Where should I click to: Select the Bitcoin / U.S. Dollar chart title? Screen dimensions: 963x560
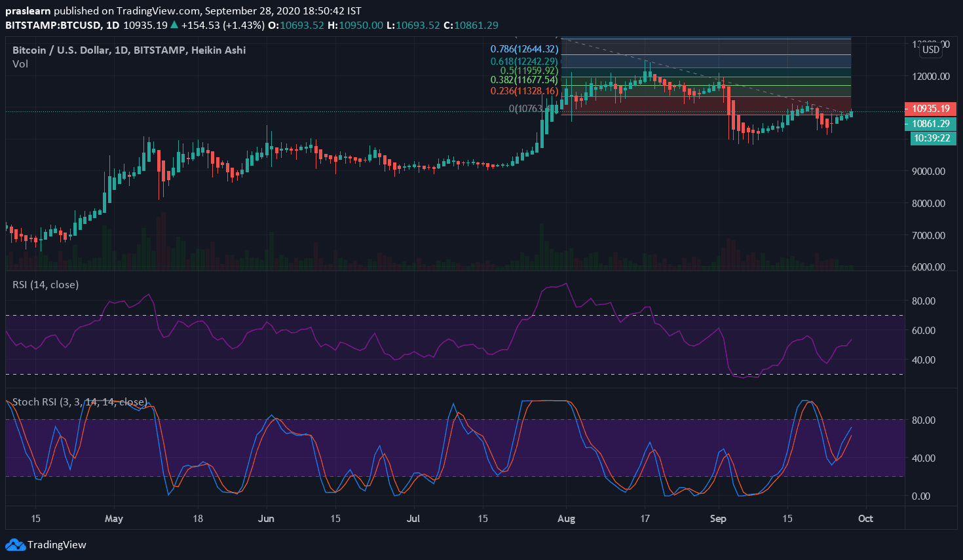click(129, 50)
